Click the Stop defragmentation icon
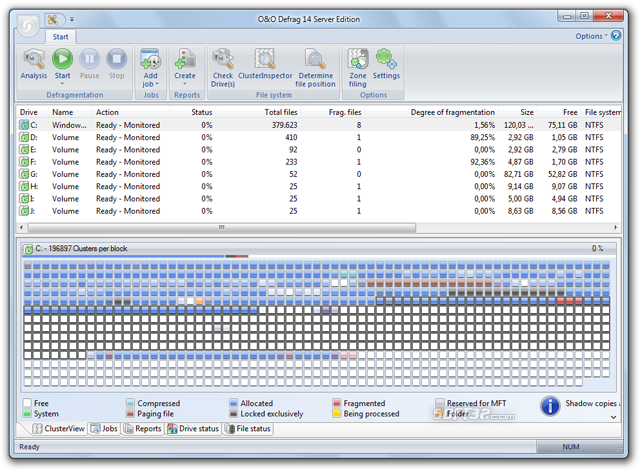Screen dimensions: 640x470 [x=117, y=59]
